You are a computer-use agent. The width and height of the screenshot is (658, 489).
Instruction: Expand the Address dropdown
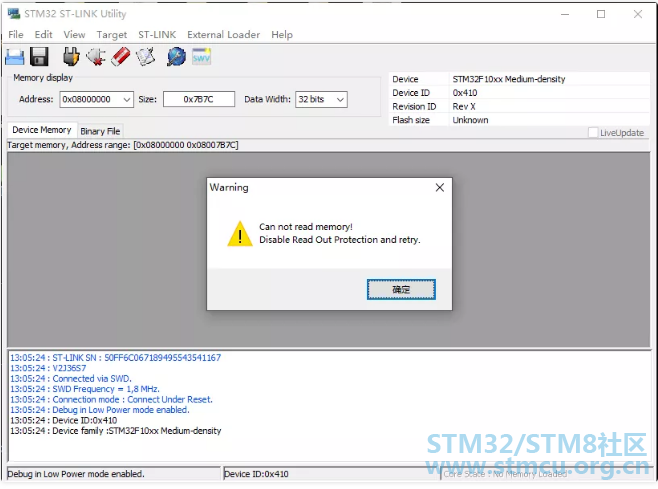point(126,99)
